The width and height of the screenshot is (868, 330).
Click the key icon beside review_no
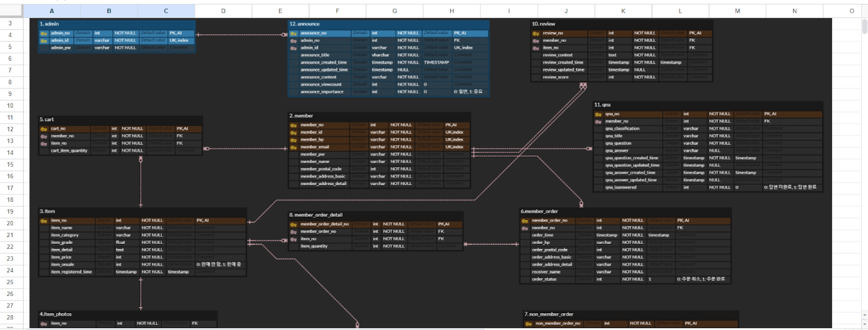[536, 33]
